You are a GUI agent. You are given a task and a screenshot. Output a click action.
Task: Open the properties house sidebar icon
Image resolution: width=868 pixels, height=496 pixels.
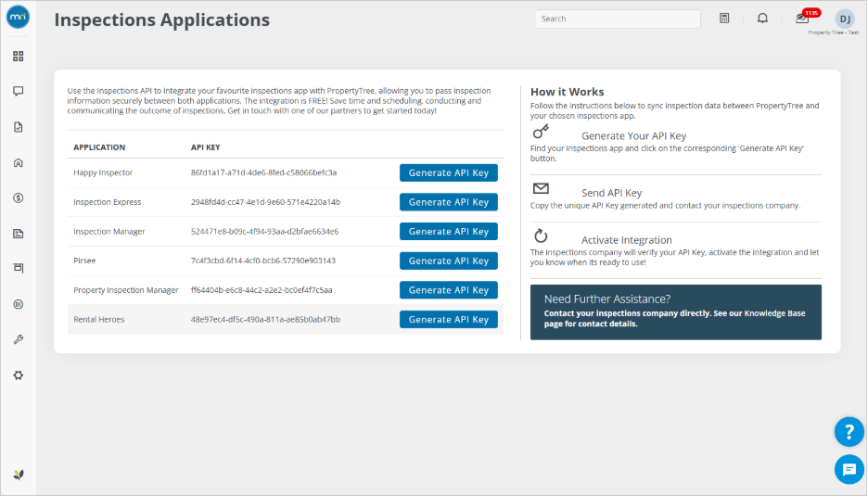click(19, 163)
